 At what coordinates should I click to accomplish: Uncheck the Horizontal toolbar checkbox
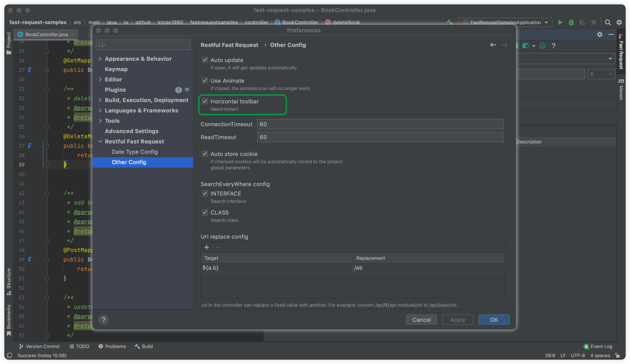pos(205,101)
